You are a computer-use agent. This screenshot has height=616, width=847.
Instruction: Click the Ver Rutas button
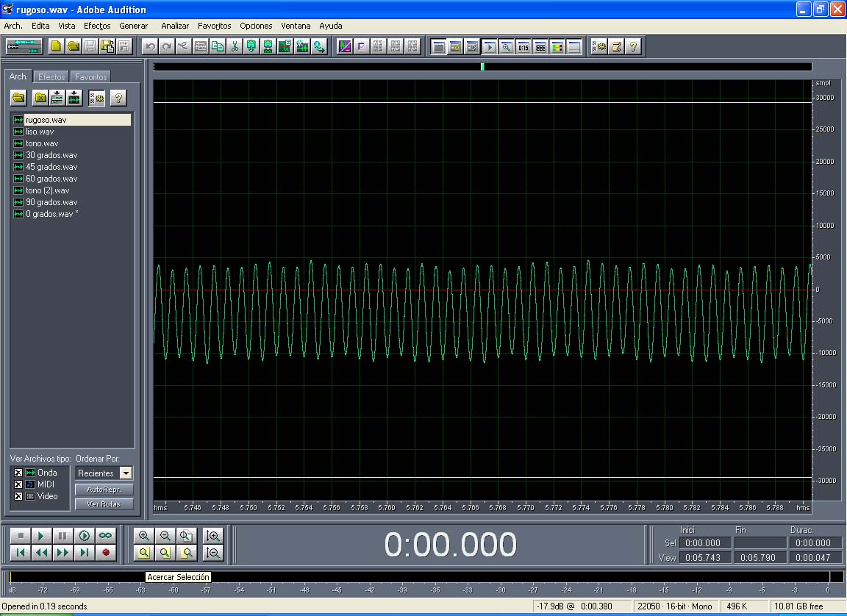104,504
